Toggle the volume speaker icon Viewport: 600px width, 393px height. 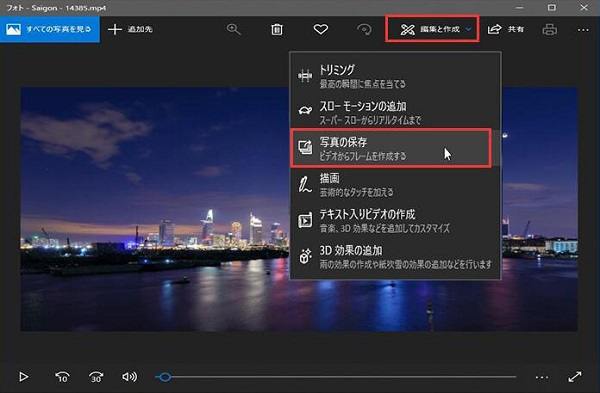(129, 377)
